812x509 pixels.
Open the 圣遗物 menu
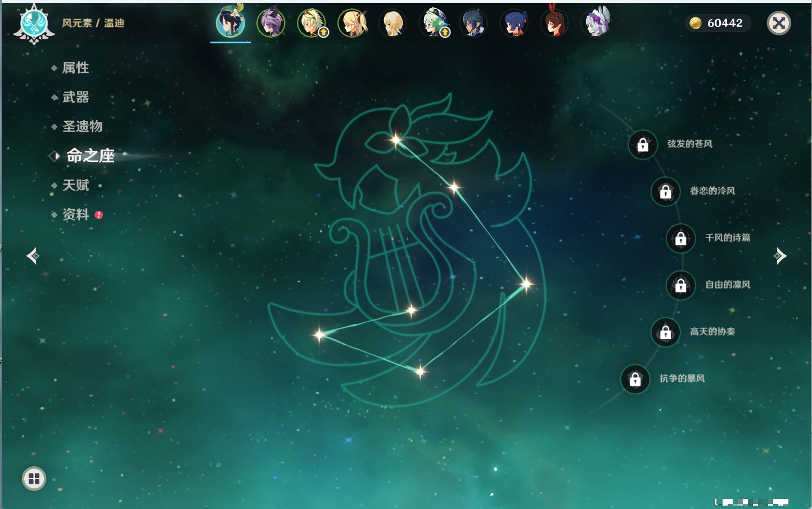pos(82,127)
